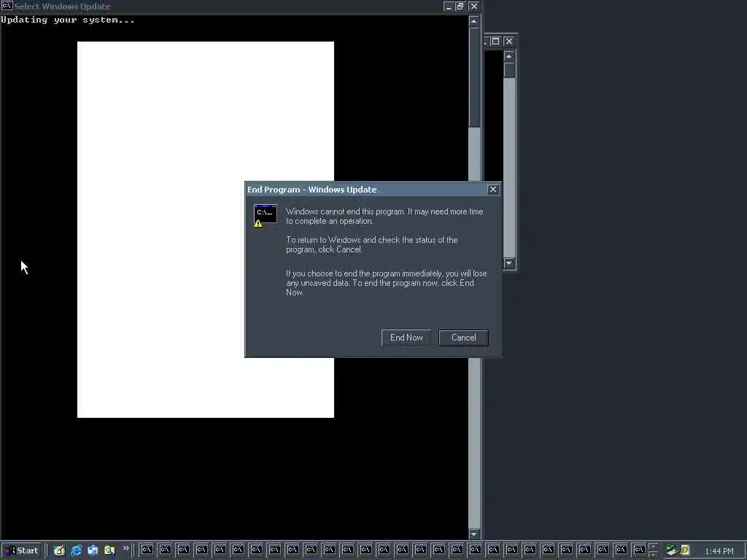
Task: Click the Windows Update console scrollbar thumb
Action: (x=474, y=77)
